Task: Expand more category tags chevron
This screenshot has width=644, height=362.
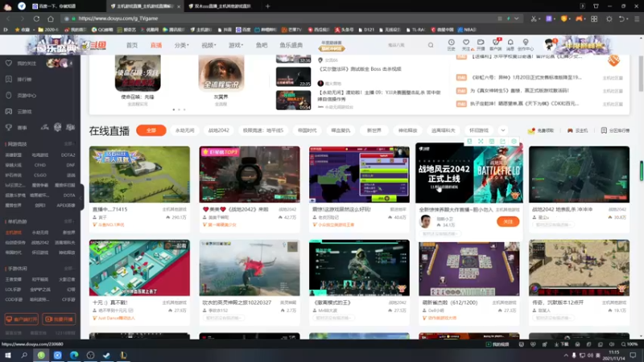Action: (x=502, y=130)
